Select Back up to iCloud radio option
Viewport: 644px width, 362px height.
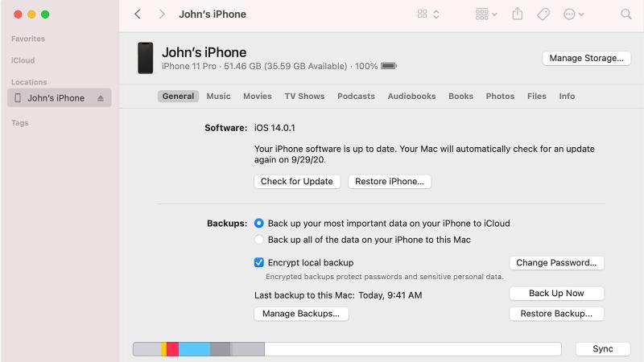click(x=258, y=224)
